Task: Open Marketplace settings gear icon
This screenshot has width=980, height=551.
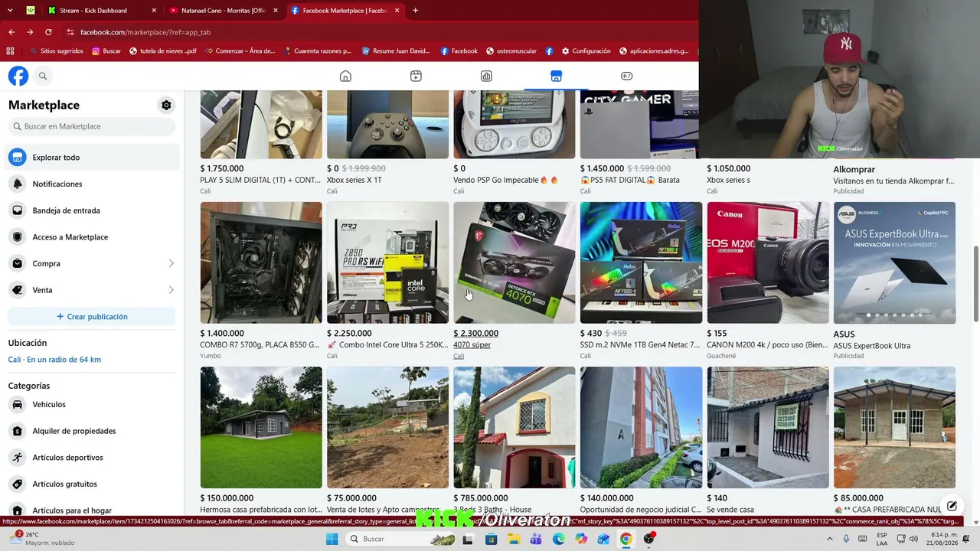Action: pyautogui.click(x=166, y=105)
